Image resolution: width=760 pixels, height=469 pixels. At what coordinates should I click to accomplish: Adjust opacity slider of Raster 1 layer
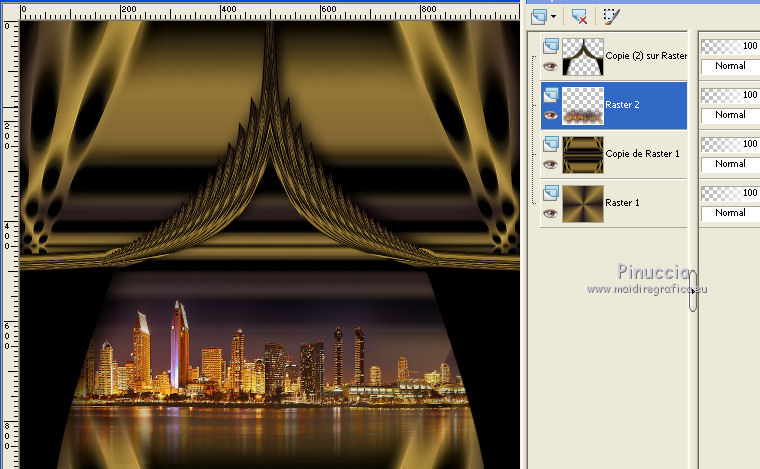pos(730,193)
